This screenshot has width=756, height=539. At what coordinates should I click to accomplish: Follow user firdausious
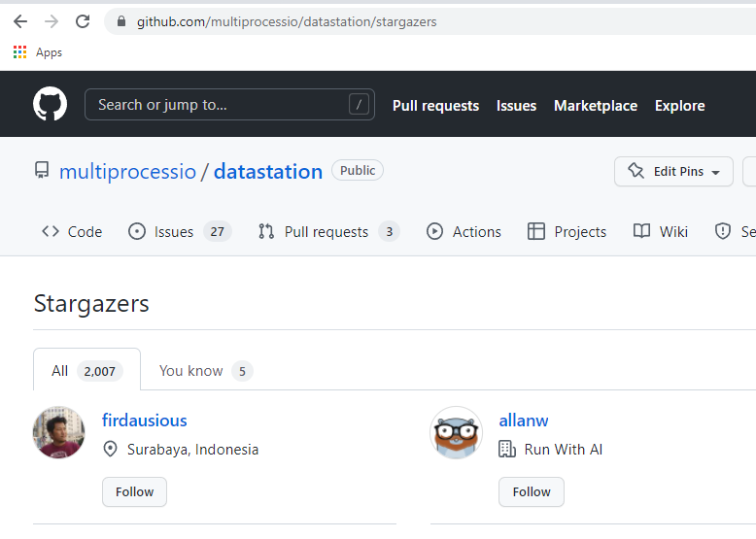[x=134, y=491]
